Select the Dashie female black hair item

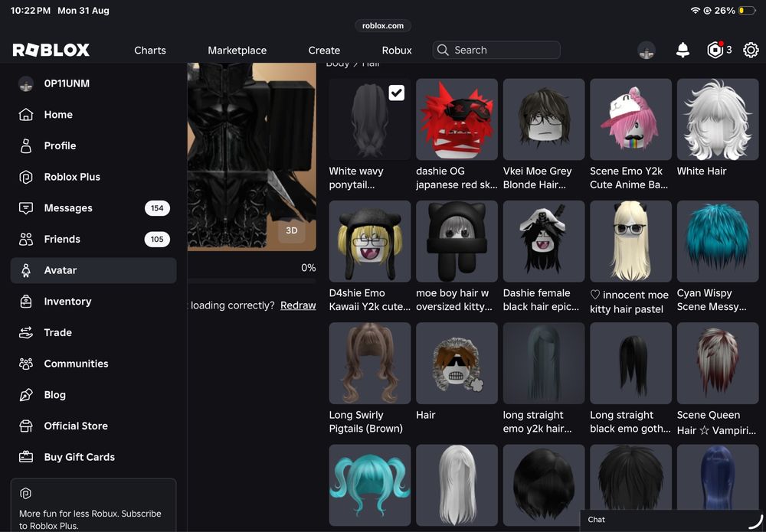click(x=544, y=241)
